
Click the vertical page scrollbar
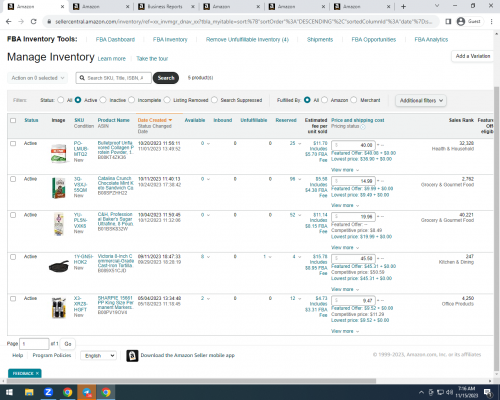coord(497,228)
